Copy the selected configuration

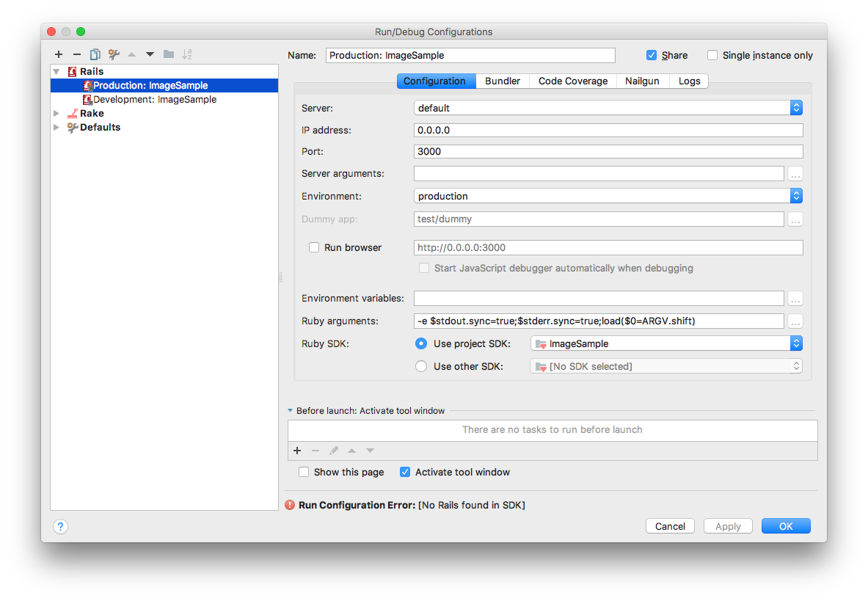click(x=95, y=54)
